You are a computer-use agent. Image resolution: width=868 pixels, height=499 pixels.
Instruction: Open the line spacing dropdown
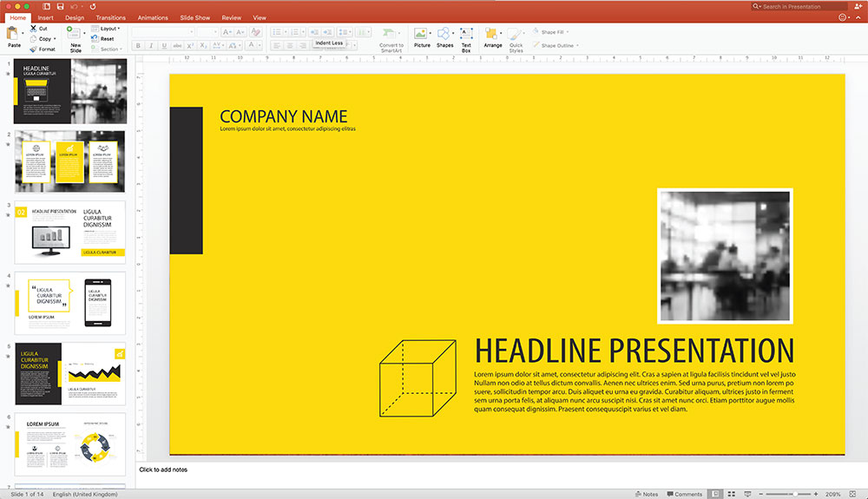(345, 32)
